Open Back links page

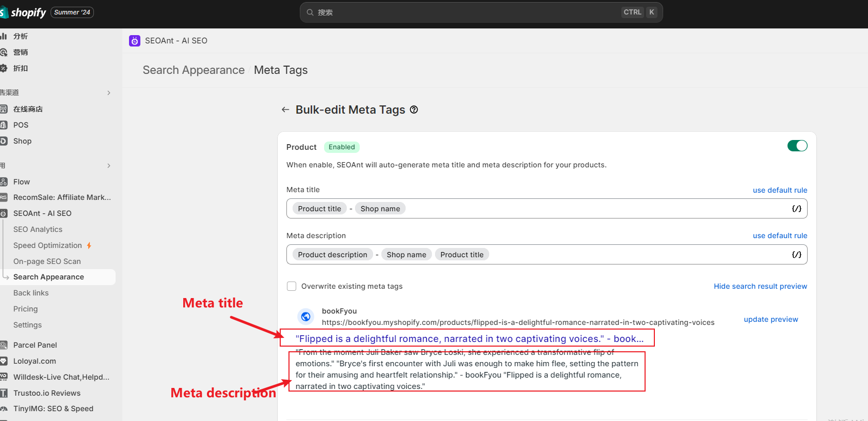(31, 293)
